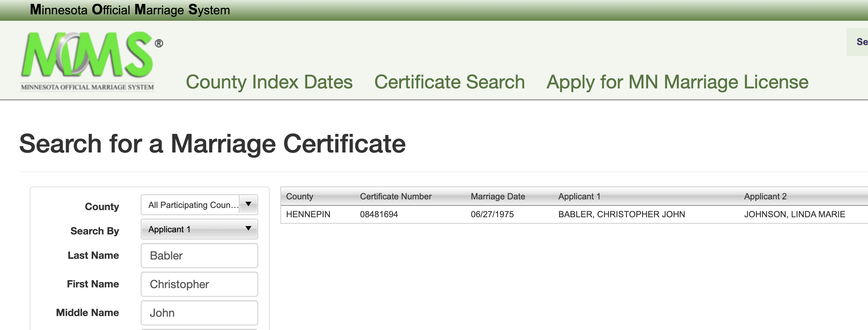This screenshot has height=330, width=868.
Task: Click the Certificate Number column header
Action: [395, 196]
